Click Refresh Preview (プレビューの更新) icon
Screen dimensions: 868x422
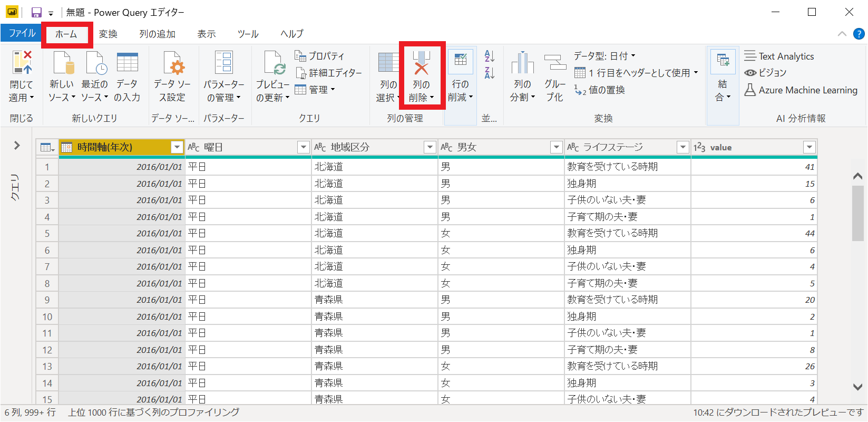tap(274, 63)
